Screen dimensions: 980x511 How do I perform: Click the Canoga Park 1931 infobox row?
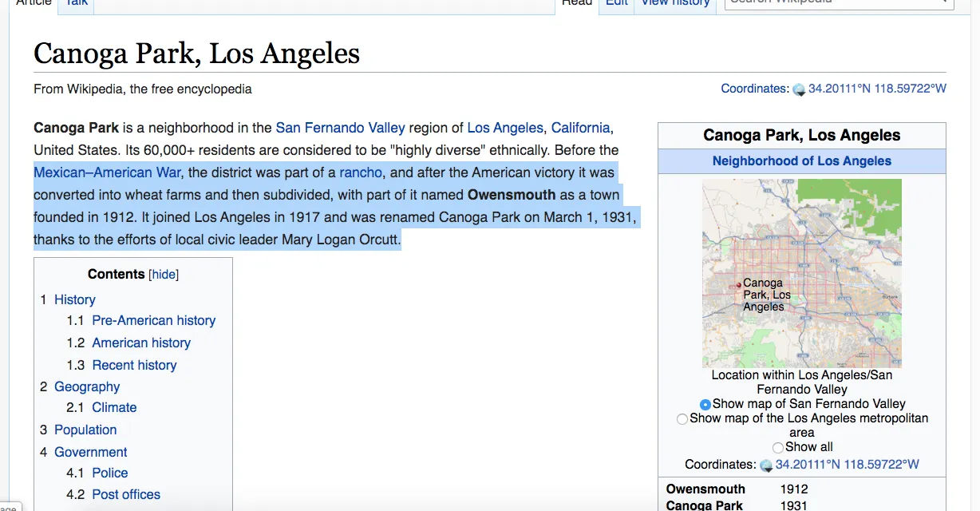[802, 505]
